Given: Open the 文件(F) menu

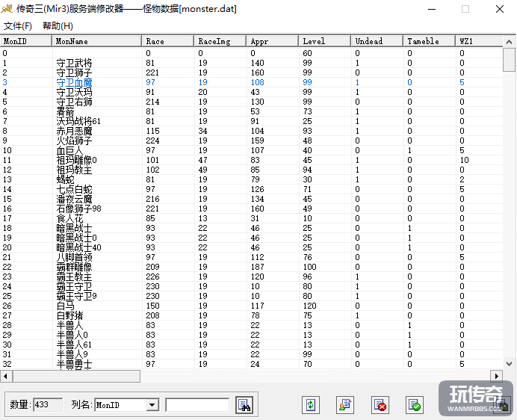Looking at the screenshot, I should [17, 25].
